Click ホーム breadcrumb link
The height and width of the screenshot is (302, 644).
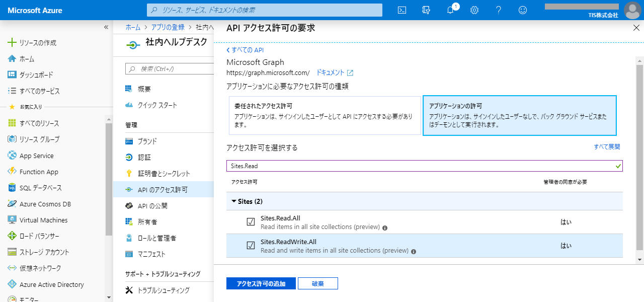coord(133,27)
